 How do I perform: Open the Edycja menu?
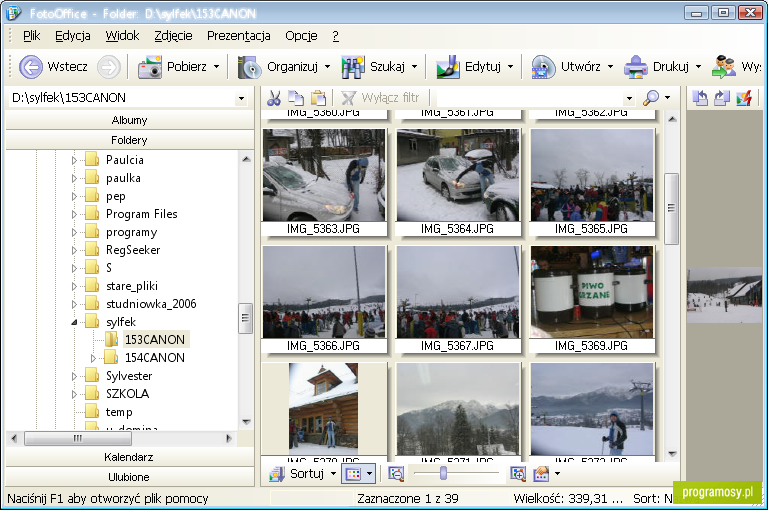click(72, 36)
